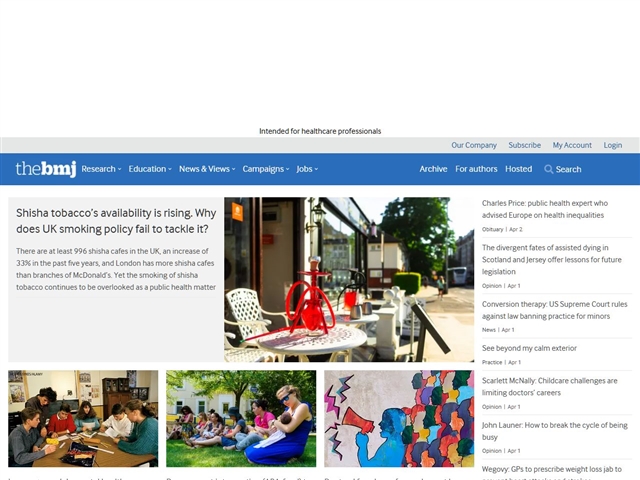Open the Campaigns dropdown
This screenshot has width=640, height=480.
266,169
